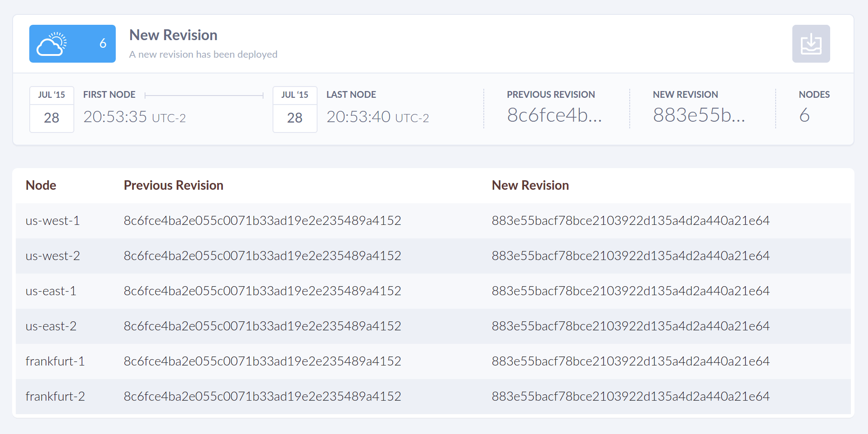Click previous revision hash in us-east-1 row
This screenshot has height=434, width=868.
coord(263,291)
